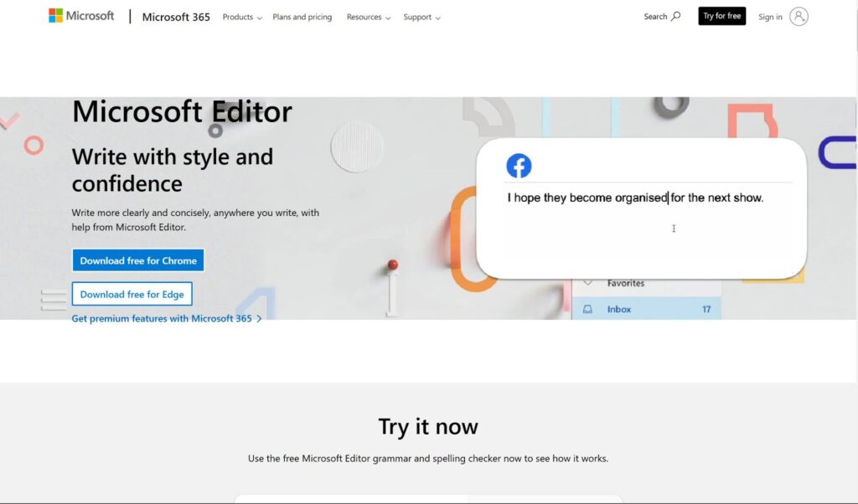Click the Microsoft logo
The image size is (858, 504).
pyautogui.click(x=81, y=16)
